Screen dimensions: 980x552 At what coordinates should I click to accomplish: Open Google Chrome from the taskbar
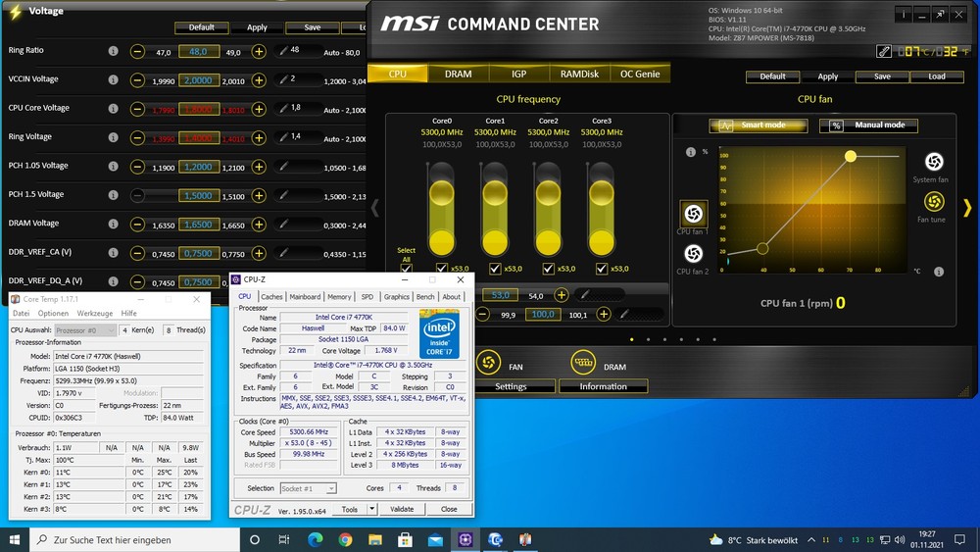[x=345, y=539]
